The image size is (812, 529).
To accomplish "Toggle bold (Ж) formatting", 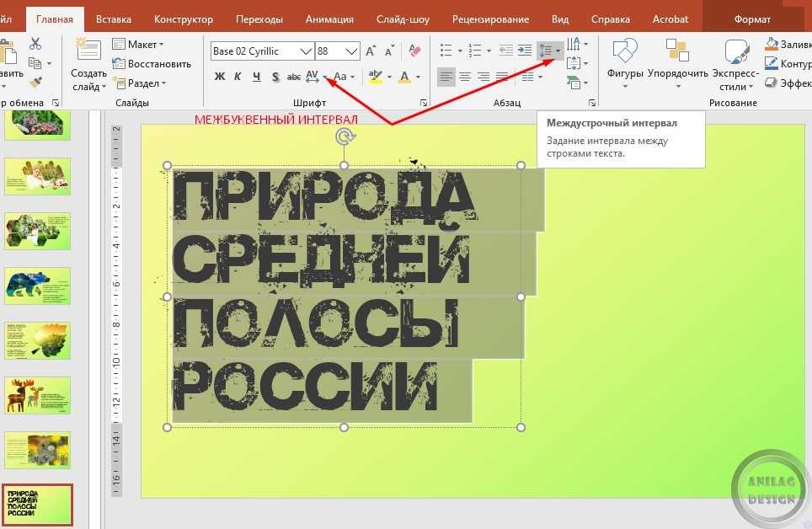I will click(x=220, y=77).
